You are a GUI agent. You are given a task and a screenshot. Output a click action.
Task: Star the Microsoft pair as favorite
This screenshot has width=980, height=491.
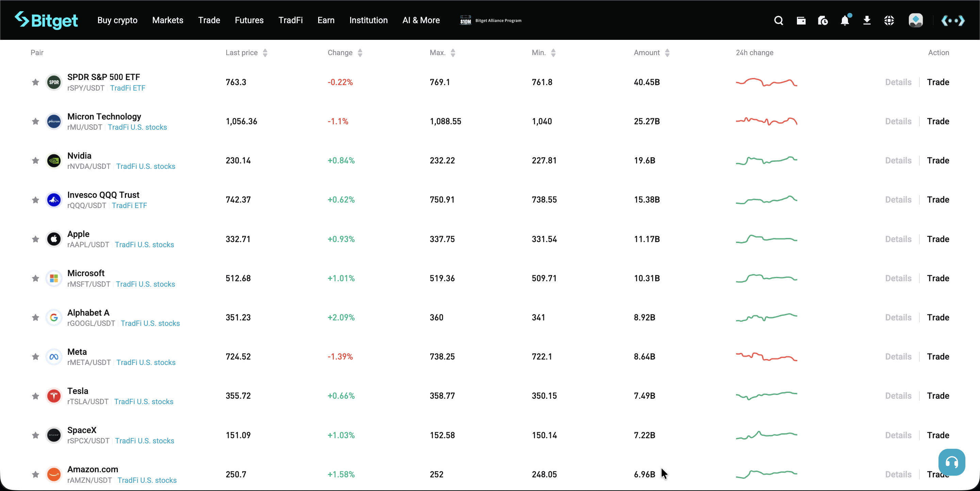tap(35, 278)
